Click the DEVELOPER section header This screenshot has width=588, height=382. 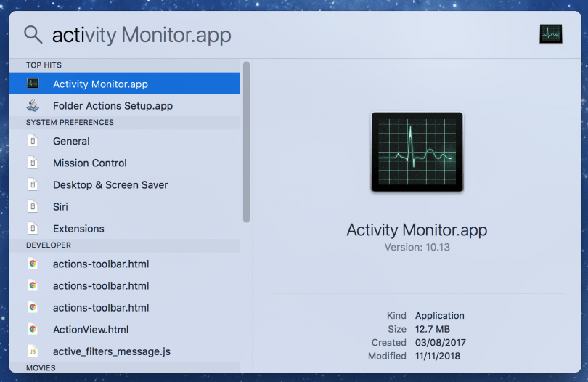pos(49,245)
